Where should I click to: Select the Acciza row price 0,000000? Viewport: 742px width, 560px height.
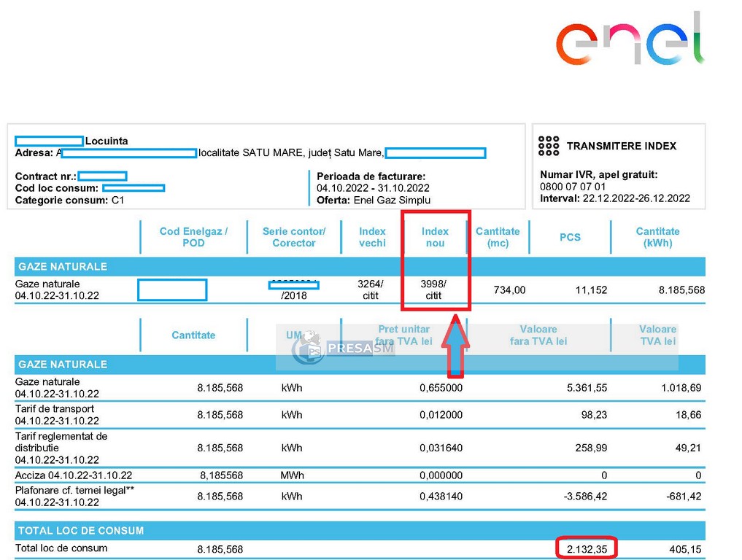pyautogui.click(x=441, y=475)
